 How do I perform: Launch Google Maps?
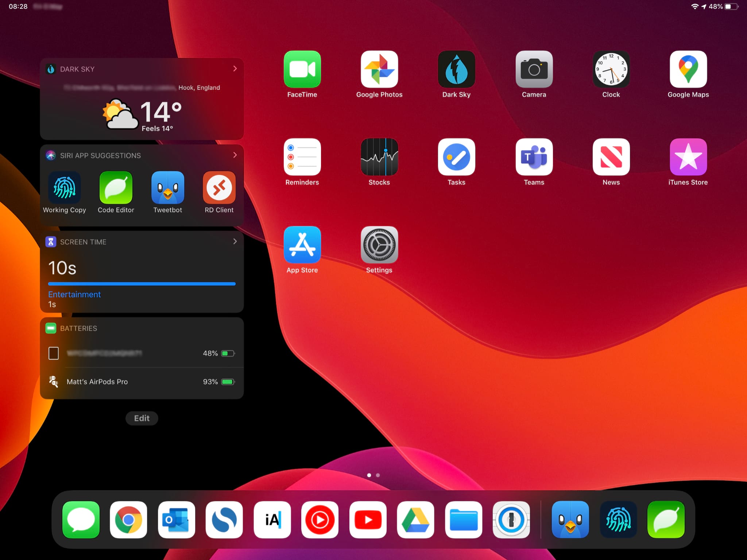click(x=688, y=69)
